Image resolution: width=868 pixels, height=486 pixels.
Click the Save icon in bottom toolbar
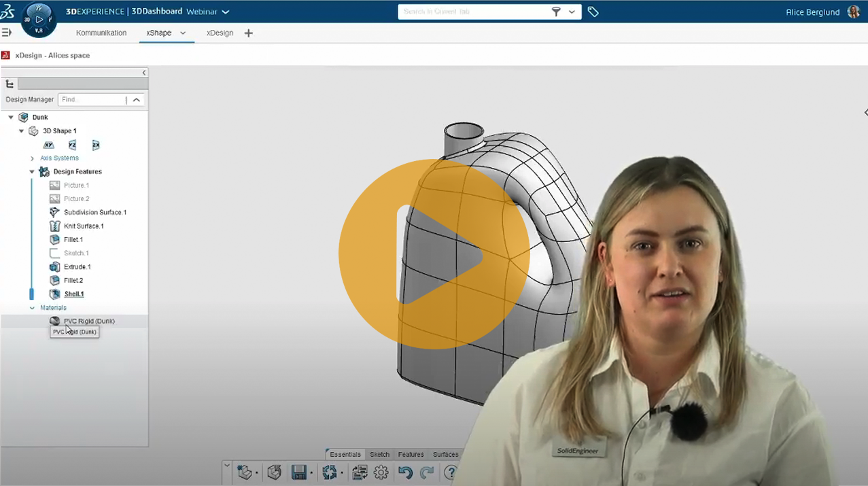(298, 472)
